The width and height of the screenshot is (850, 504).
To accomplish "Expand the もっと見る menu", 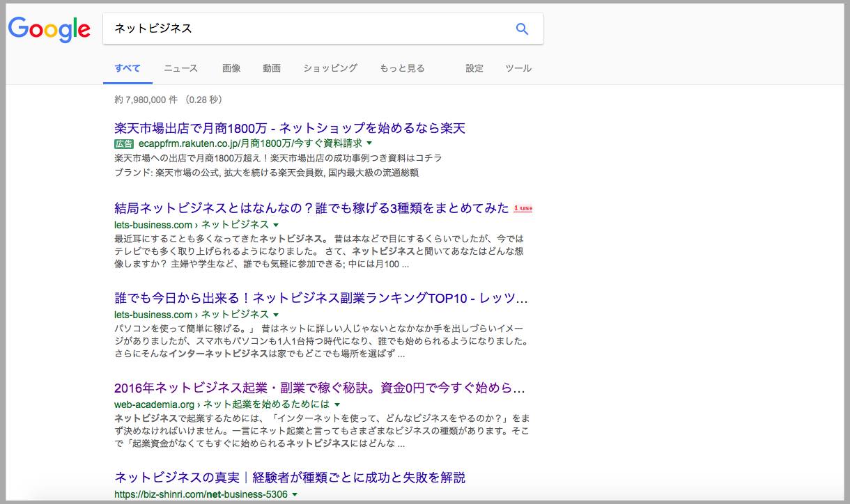I will tap(402, 68).
